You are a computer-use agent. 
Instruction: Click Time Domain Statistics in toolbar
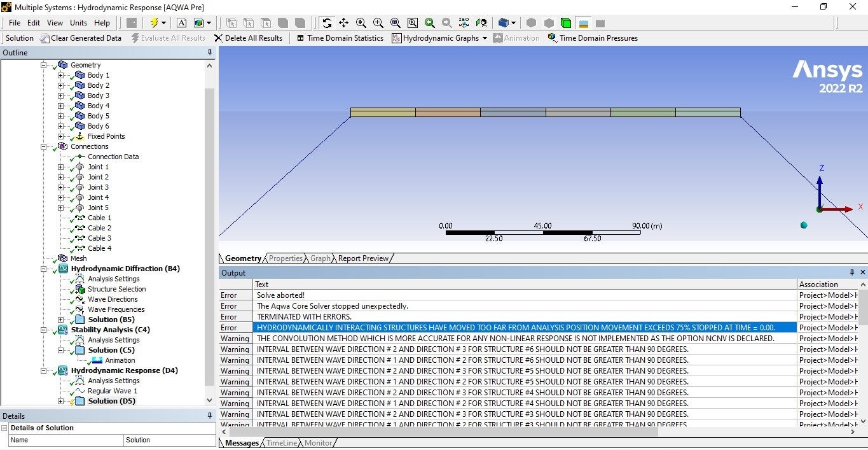[x=340, y=38]
